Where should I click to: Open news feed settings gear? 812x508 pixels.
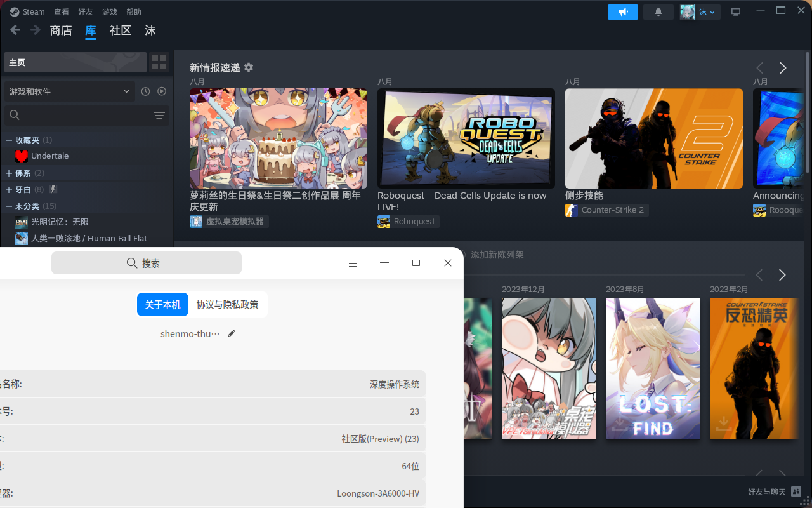[x=249, y=67]
